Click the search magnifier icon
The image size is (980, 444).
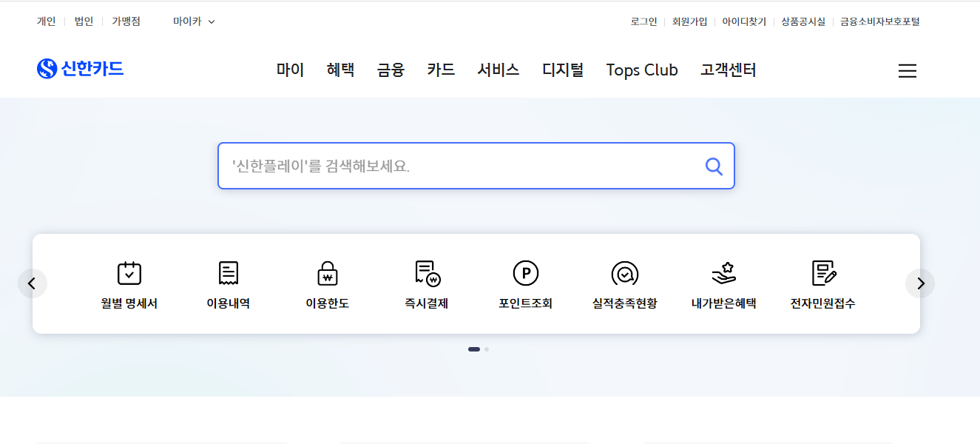pos(714,166)
